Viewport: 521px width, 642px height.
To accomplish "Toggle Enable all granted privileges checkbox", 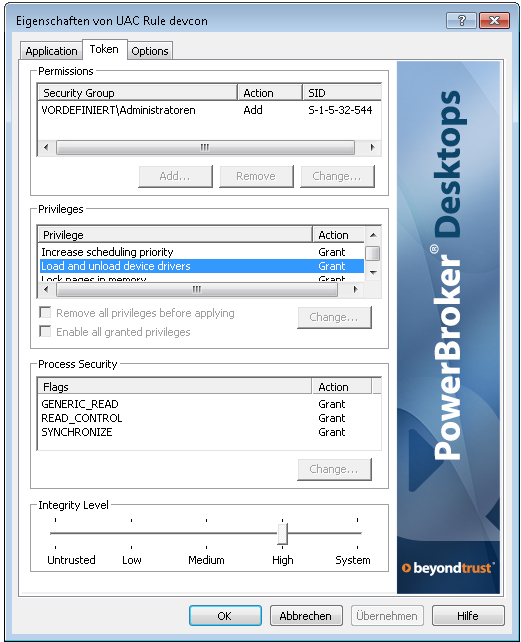I will coord(45,331).
